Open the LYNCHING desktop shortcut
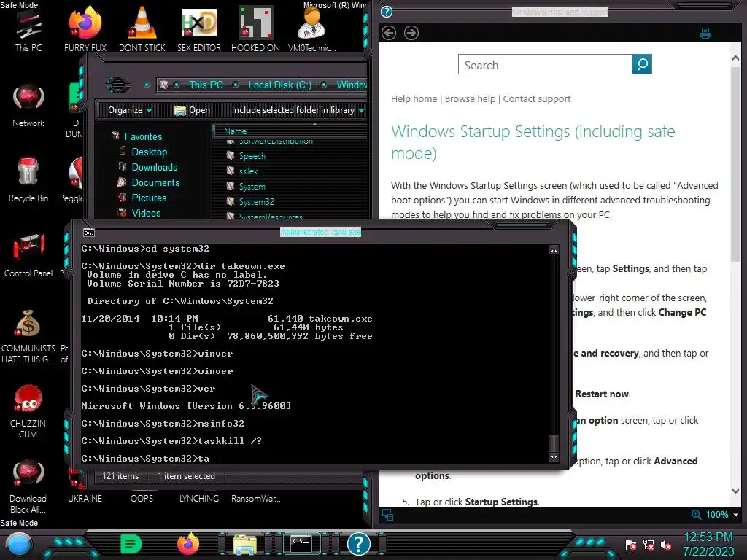This screenshot has width=747, height=560. [198, 498]
